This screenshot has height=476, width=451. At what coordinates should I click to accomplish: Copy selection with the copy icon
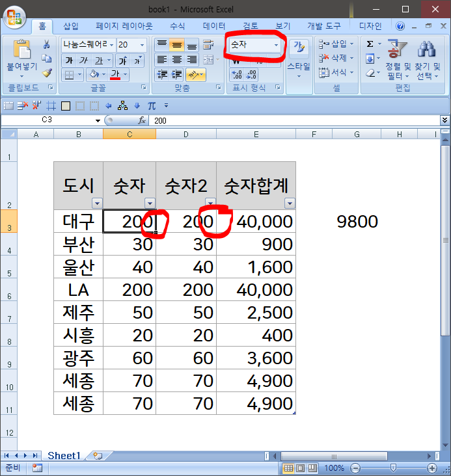pyautogui.click(x=46, y=59)
